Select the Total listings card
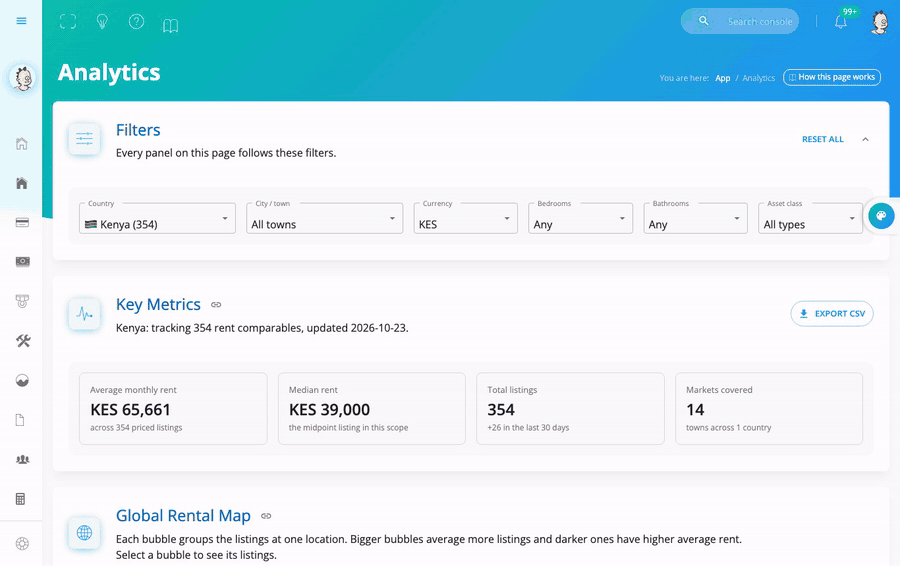This screenshot has height=566, width=900. tap(571, 409)
